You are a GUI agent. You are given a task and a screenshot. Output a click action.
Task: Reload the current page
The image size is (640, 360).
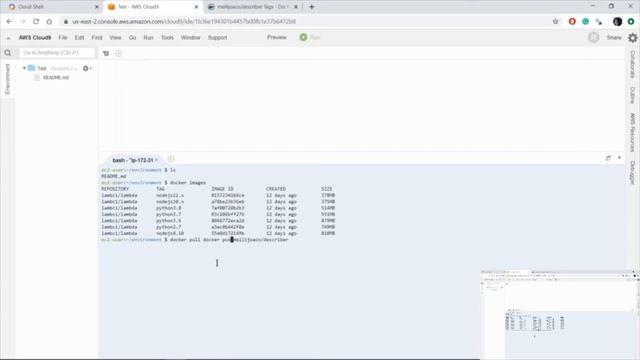coord(36,22)
